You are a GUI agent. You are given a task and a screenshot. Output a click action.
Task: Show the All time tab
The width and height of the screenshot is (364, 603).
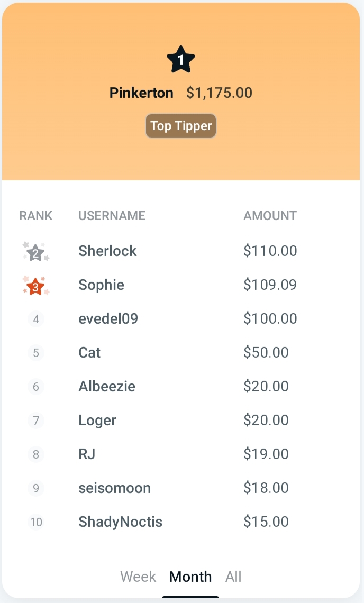point(233,576)
